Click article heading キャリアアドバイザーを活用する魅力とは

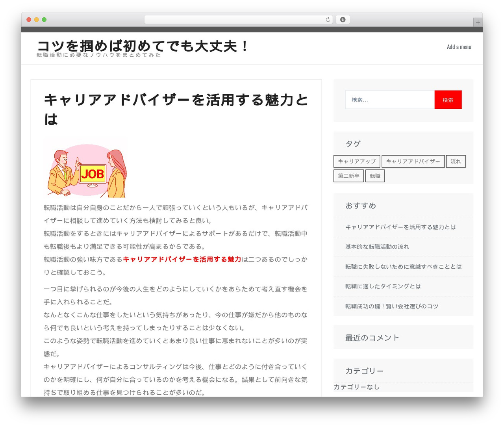coord(176,110)
